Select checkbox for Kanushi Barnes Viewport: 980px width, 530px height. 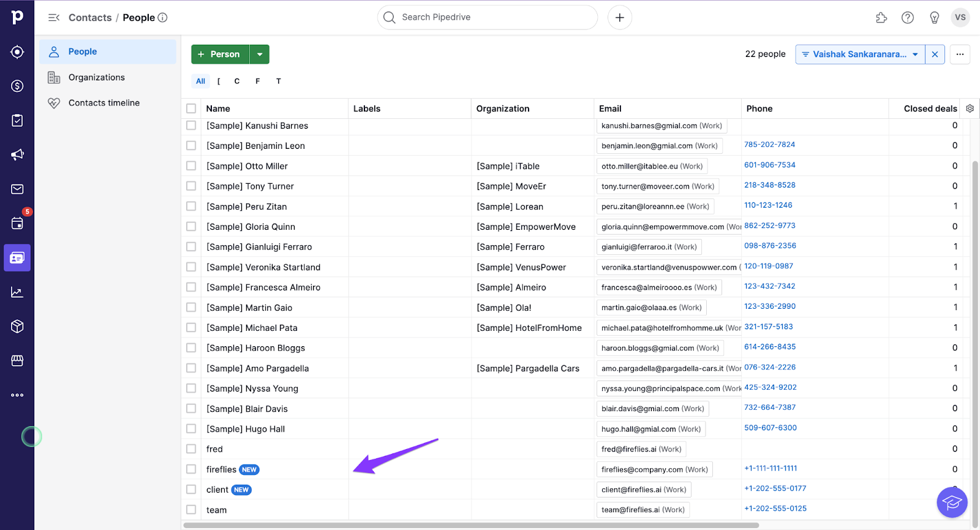point(191,126)
